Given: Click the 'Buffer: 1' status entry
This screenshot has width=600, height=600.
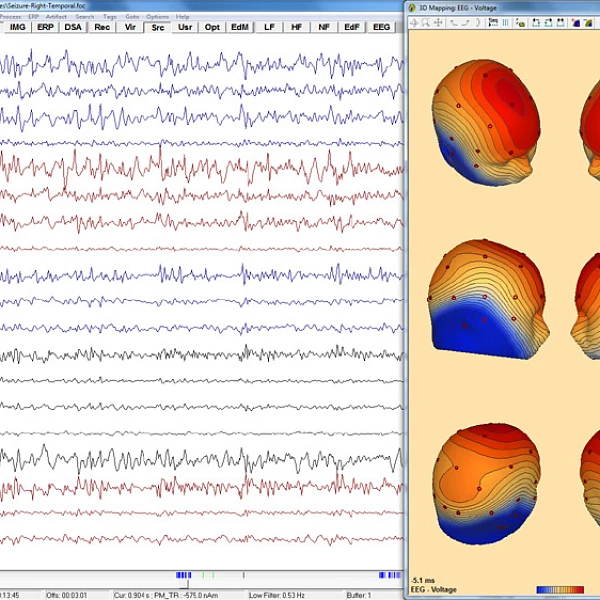Looking at the screenshot, I should pyautogui.click(x=359, y=595).
